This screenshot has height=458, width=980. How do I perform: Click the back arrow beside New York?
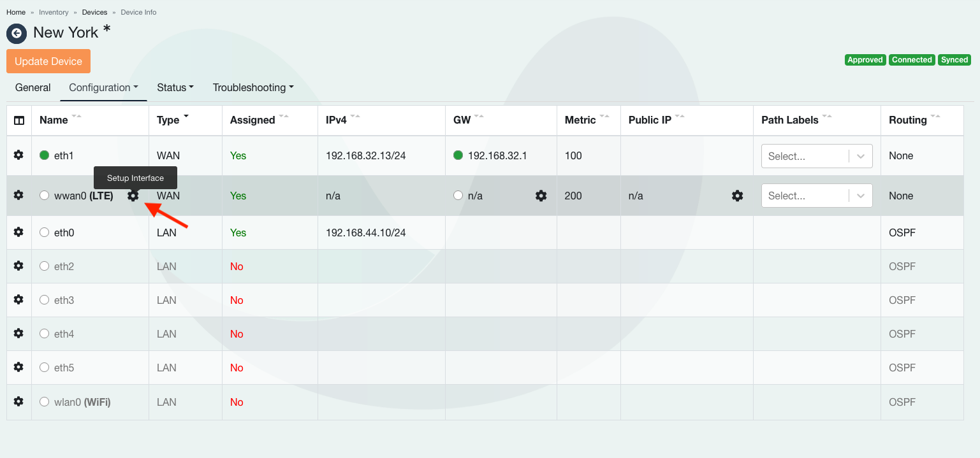coord(17,33)
